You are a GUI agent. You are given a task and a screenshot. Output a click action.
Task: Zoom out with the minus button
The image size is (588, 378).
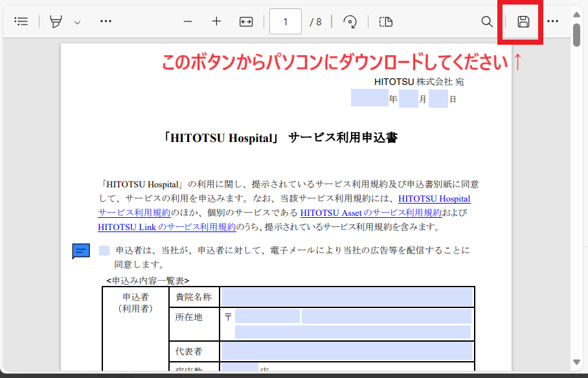click(188, 21)
